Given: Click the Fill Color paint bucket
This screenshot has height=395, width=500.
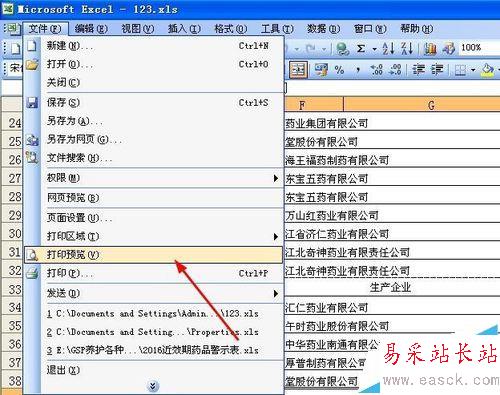Looking at the screenshot, I should click(487, 70).
